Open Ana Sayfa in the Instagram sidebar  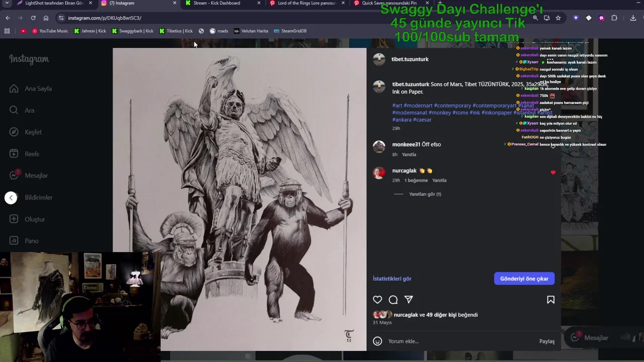(31, 88)
